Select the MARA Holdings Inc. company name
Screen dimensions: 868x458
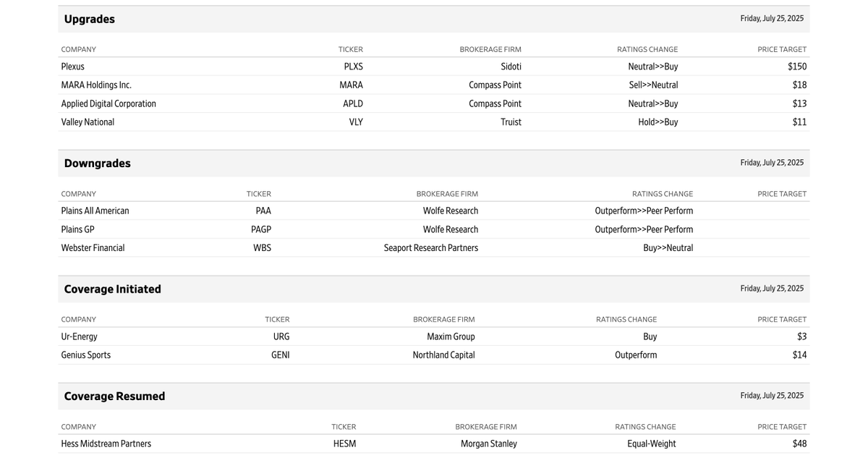pyautogui.click(x=96, y=85)
